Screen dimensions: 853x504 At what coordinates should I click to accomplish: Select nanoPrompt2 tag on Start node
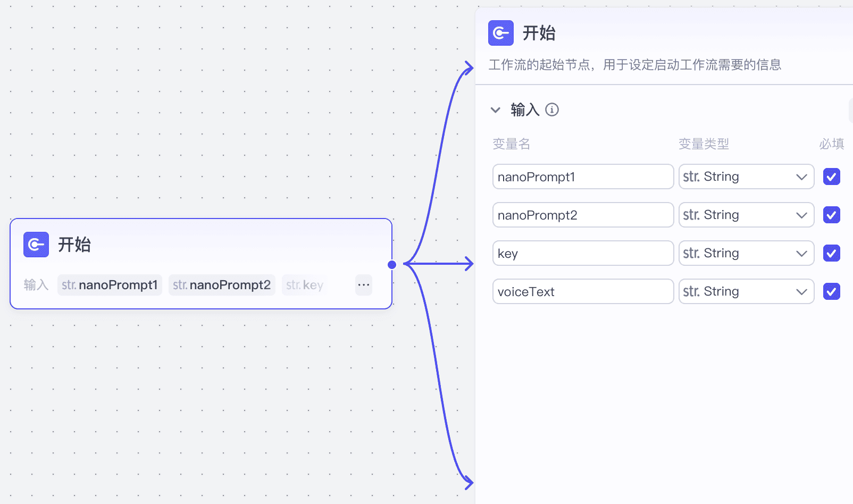point(222,285)
